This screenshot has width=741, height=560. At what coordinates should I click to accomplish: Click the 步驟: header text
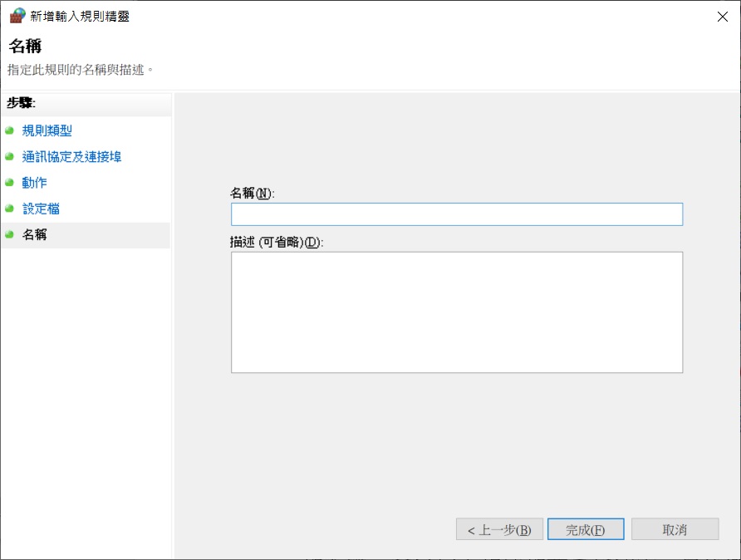pos(21,102)
